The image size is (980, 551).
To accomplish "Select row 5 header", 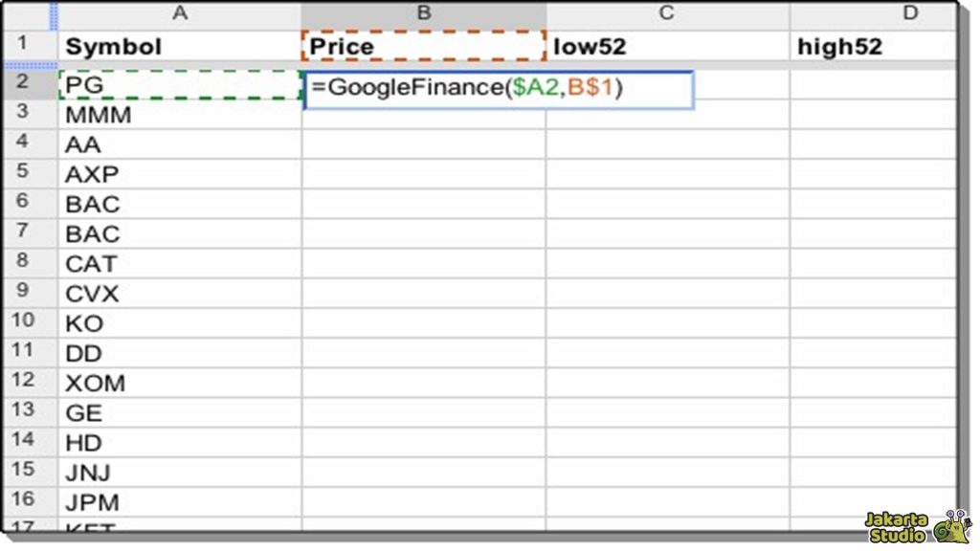I will (24, 173).
